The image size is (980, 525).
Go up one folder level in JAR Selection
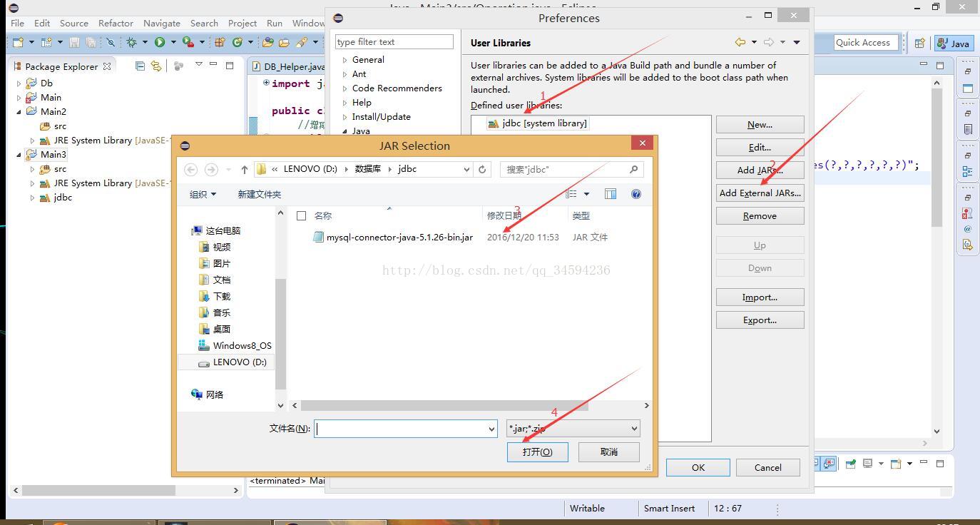click(x=245, y=169)
